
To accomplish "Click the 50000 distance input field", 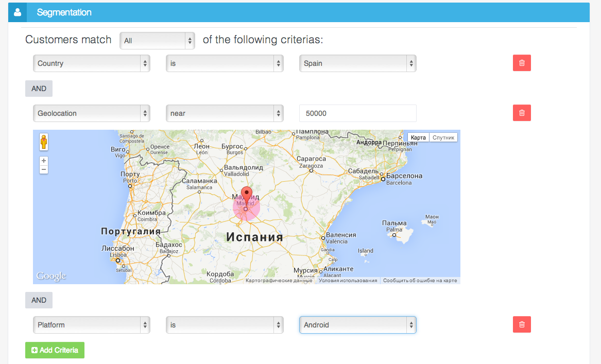I will (x=357, y=113).
